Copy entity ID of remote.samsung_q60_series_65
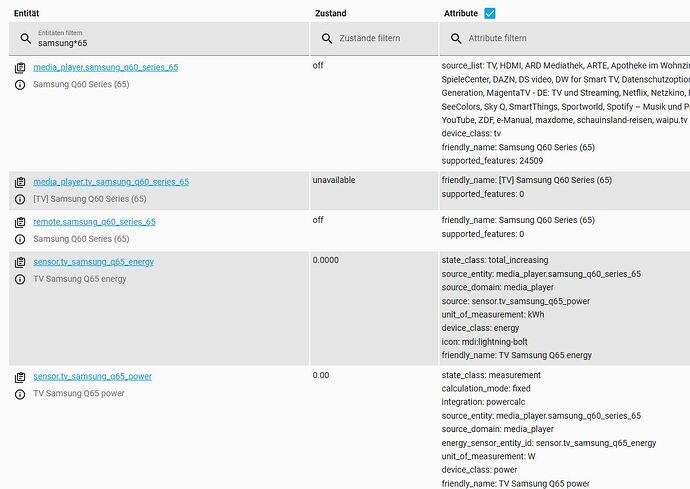This screenshot has height=489, width=690. click(20, 222)
